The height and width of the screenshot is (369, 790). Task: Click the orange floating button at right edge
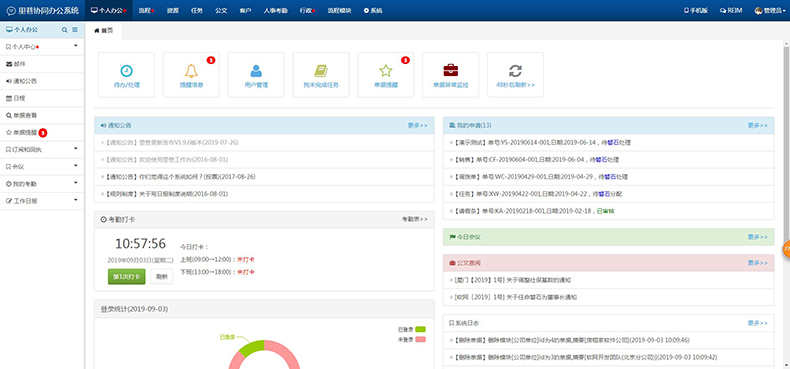tap(786, 250)
